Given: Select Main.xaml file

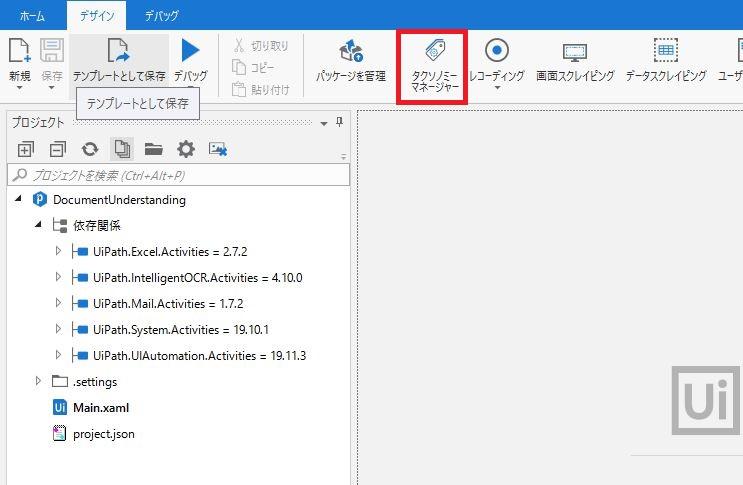Looking at the screenshot, I should tap(101, 408).
